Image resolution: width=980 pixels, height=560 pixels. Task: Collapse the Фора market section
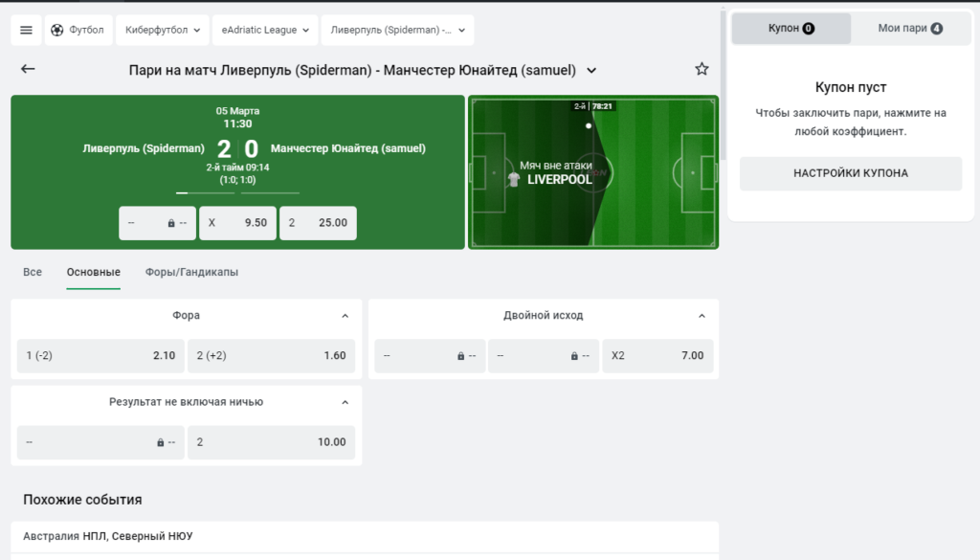(345, 316)
